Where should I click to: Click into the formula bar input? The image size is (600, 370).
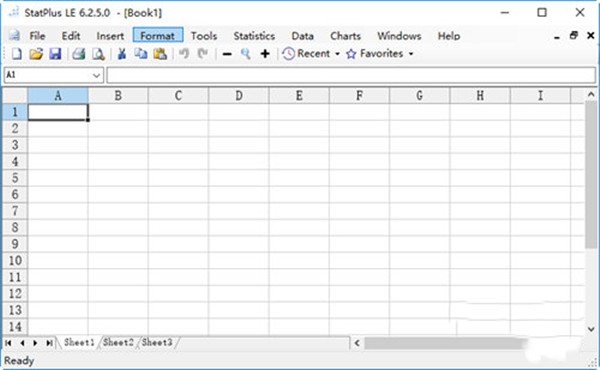[351, 75]
